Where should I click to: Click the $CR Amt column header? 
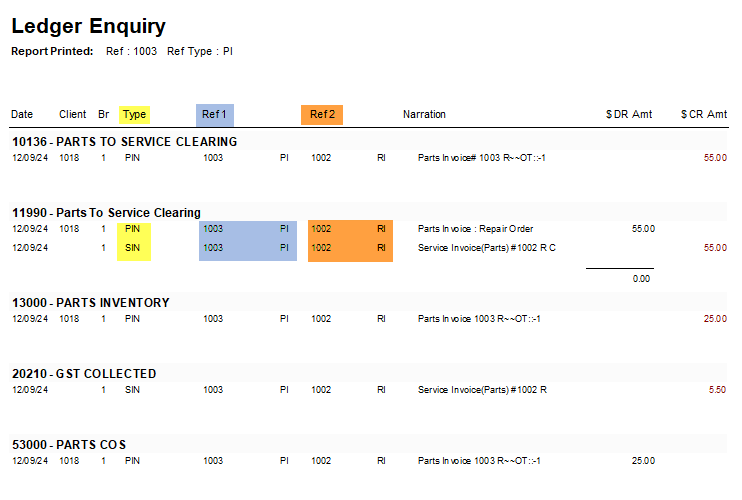704,115
